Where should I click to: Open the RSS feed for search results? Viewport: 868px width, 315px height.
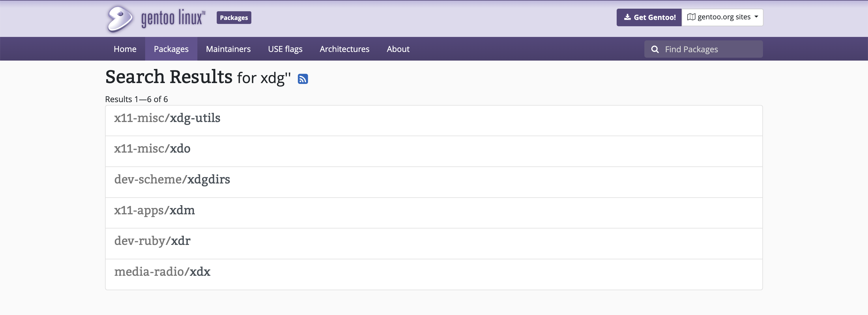point(303,78)
